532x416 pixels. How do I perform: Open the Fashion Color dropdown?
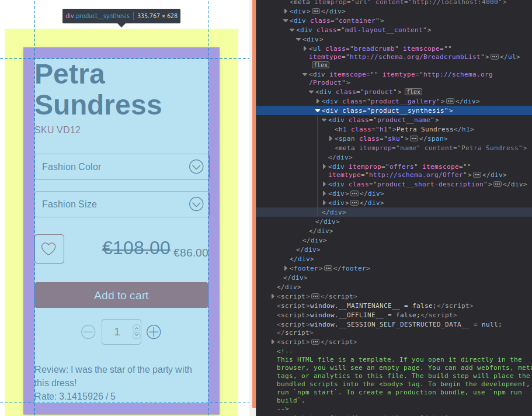tap(122, 167)
